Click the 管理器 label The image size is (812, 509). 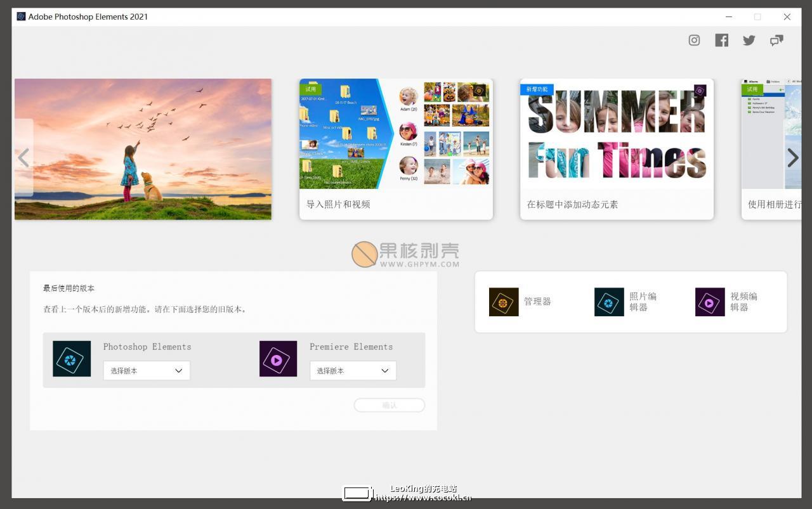(x=537, y=302)
